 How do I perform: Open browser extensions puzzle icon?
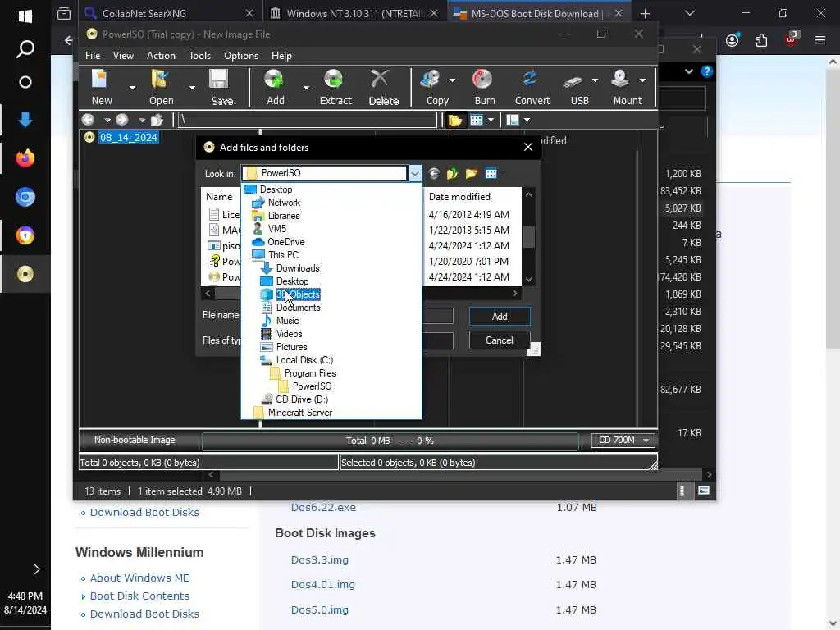tap(761, 40)
